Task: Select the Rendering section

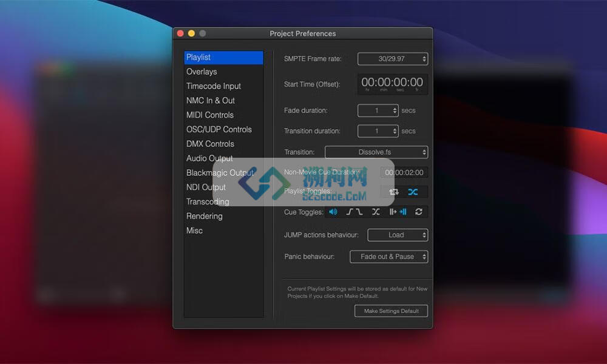Action: pyautogui.click(x=224, y=216)
